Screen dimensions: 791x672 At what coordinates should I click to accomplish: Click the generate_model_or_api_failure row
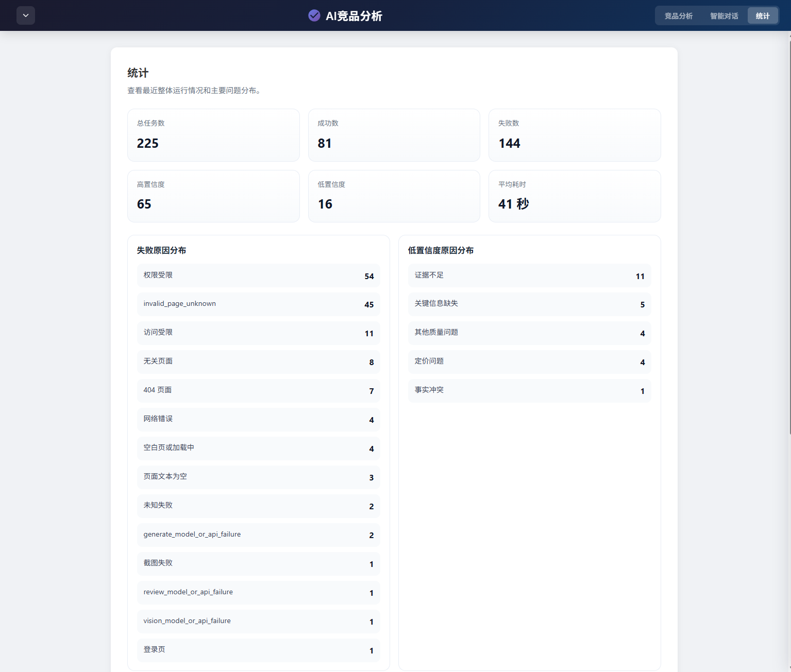point(258,535)
